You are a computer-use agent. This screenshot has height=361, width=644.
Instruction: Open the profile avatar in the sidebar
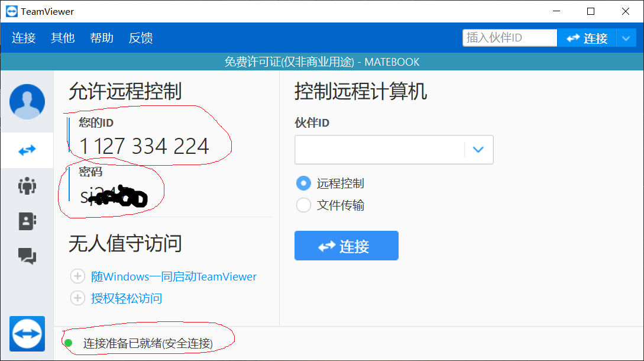point(27,102)
